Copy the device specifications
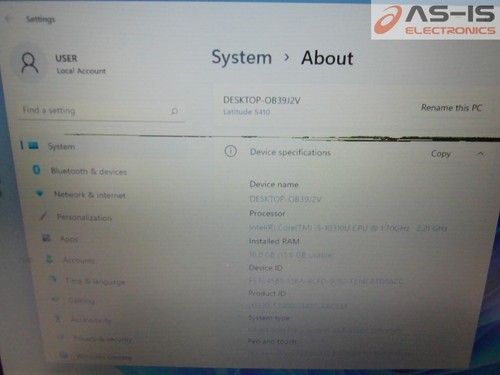 (441, 154)
